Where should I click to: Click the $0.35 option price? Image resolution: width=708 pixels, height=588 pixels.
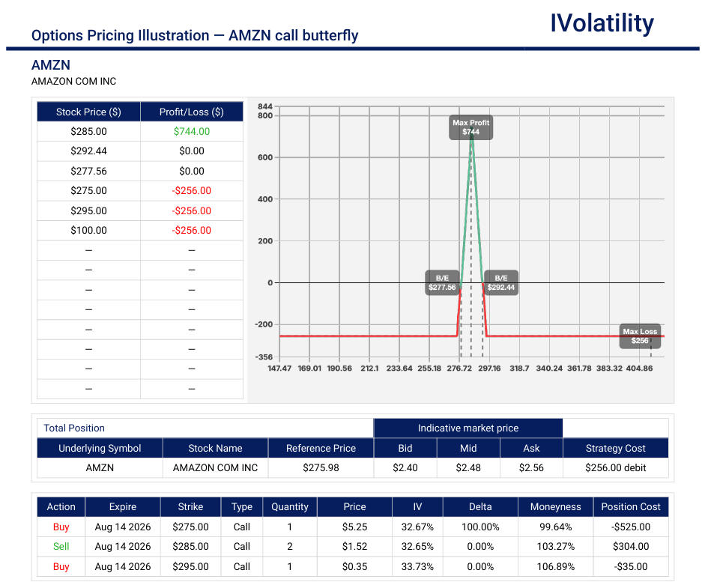pyautogui.click(x=354, y=567)
